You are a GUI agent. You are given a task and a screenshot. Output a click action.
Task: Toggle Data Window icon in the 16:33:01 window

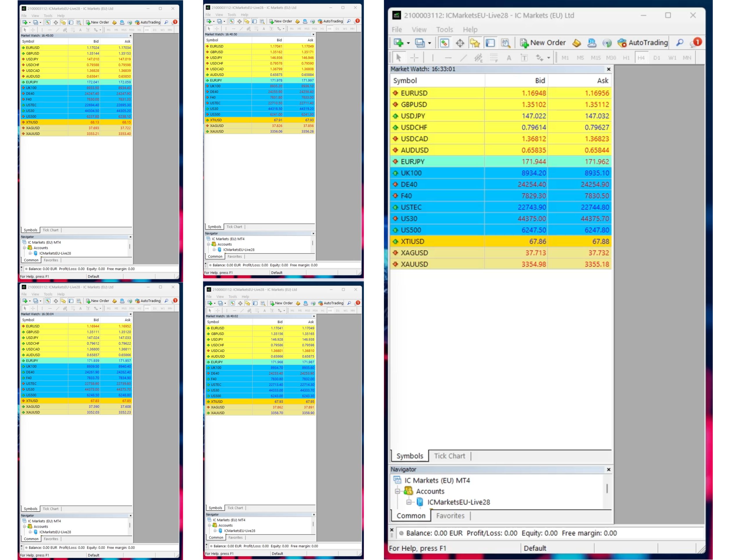coord(460,43)
